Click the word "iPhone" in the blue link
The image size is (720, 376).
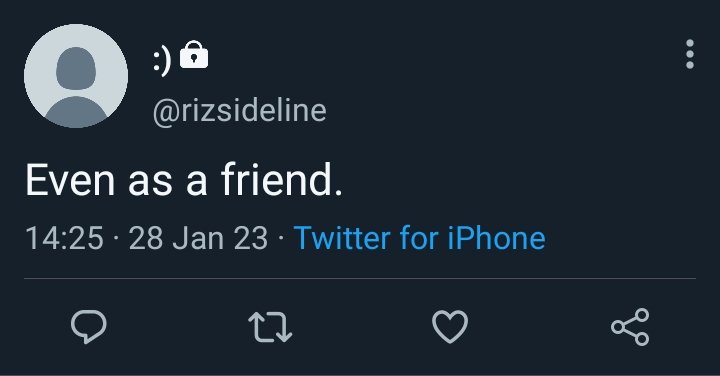[x=496, y=238]
